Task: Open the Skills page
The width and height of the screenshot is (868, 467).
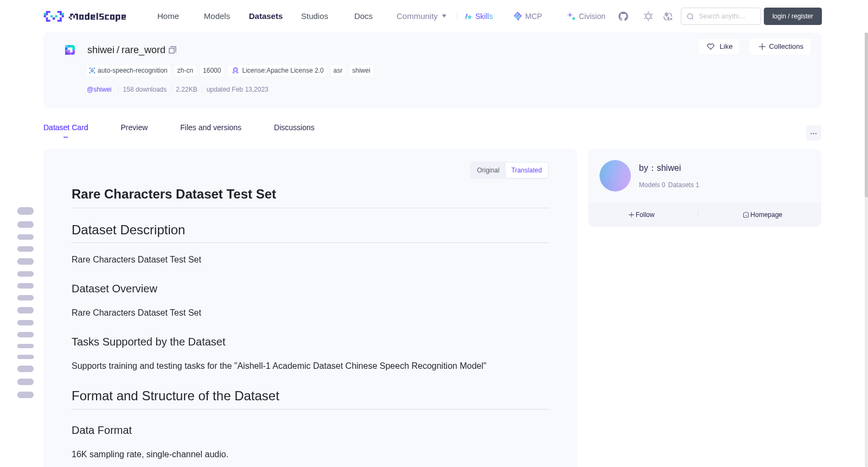Action: (479, 16)
